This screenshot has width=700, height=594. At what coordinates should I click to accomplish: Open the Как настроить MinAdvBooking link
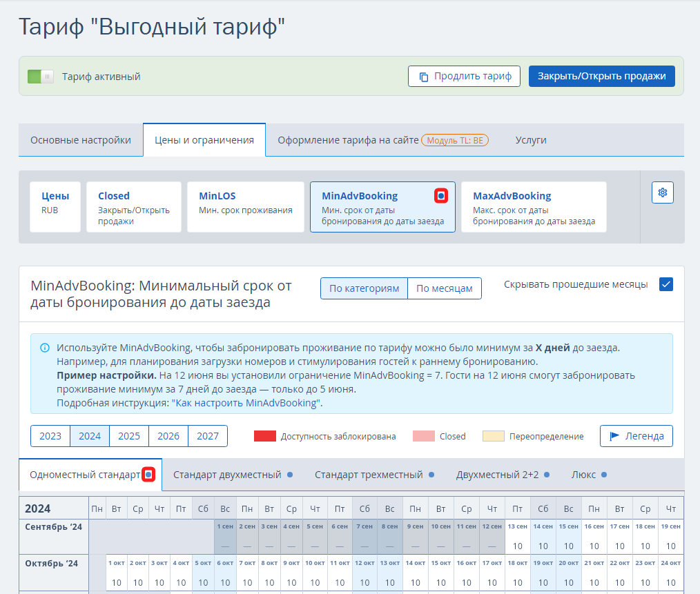click(x=246, y=403)
